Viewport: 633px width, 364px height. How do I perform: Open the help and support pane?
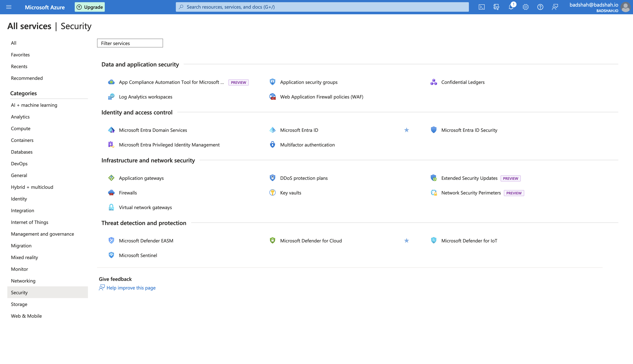[540, 7]
